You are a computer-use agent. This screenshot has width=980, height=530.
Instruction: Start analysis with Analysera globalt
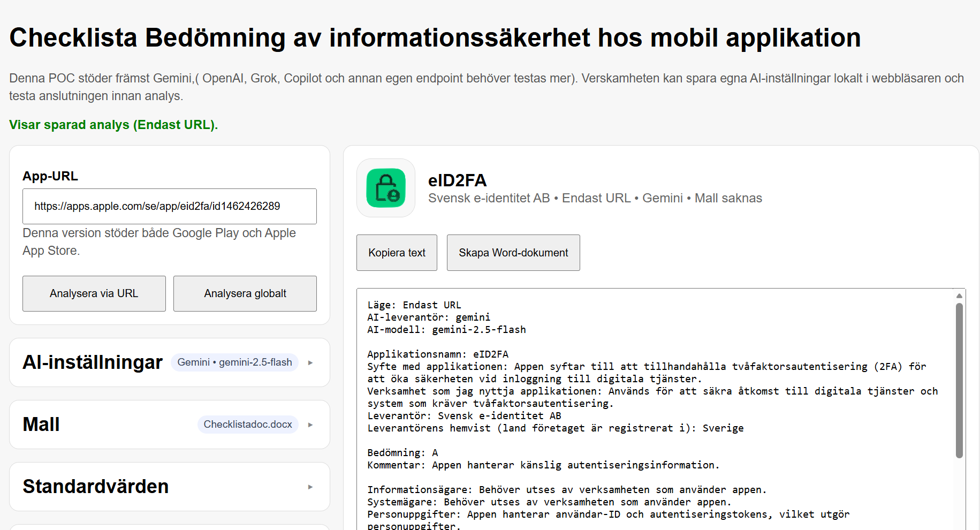[245, 293]
